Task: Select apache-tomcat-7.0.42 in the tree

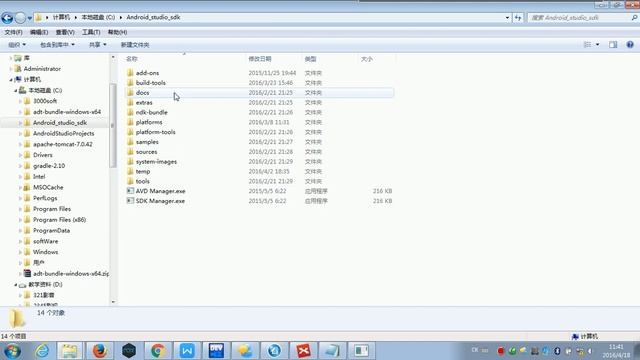Action: [x=62, y=144]
